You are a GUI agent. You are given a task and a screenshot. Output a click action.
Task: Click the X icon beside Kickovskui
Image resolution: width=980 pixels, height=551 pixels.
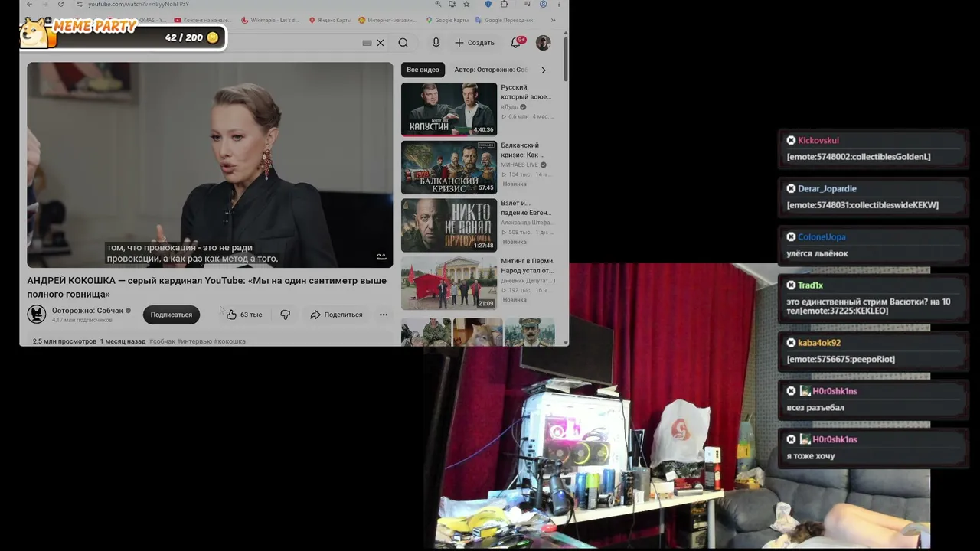(x=791, y=140)
